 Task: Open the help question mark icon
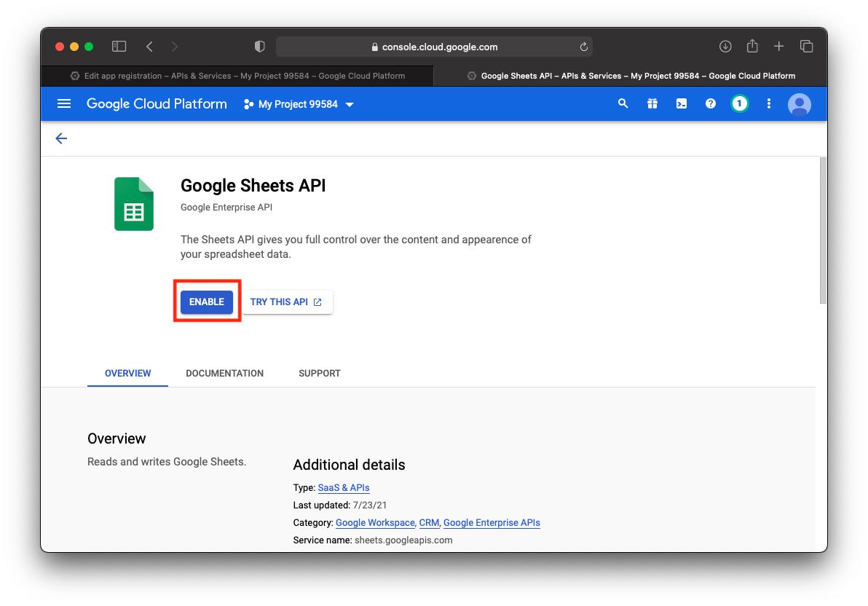[x=710, y=103]
